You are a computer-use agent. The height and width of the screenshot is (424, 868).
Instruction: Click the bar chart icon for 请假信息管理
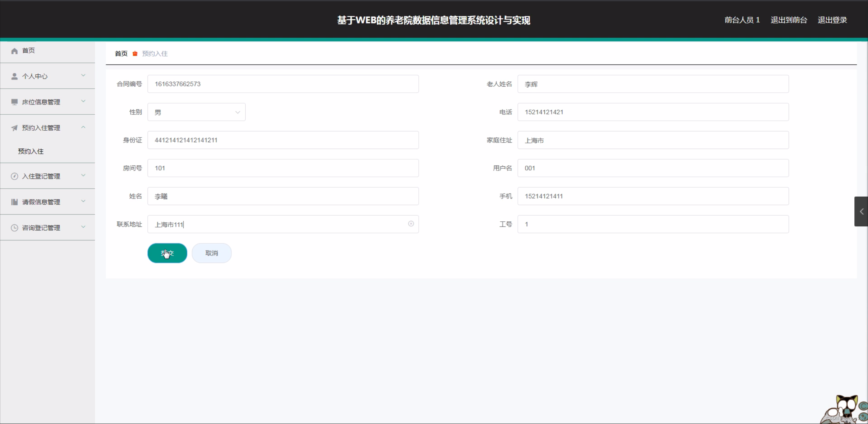14,202
